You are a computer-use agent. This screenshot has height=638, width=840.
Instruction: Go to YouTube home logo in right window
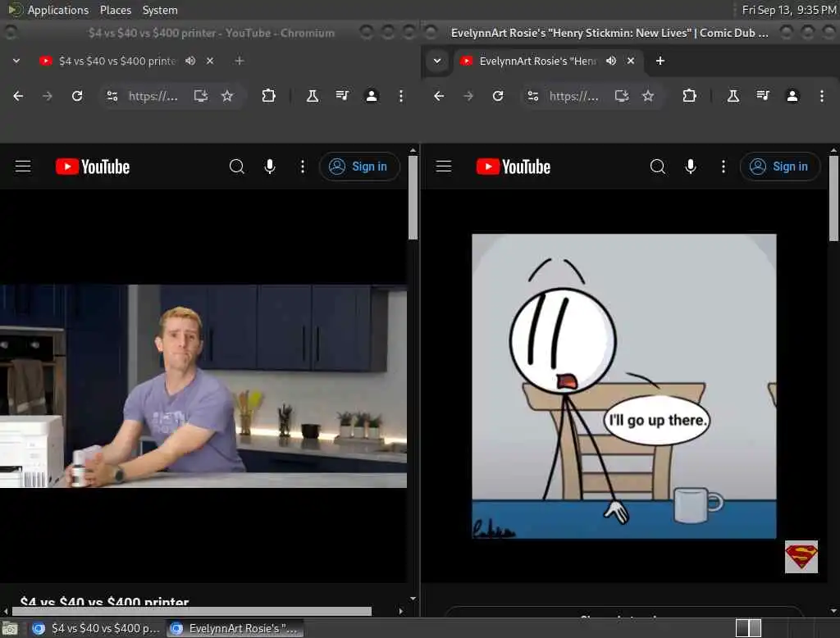click(514, 166)
